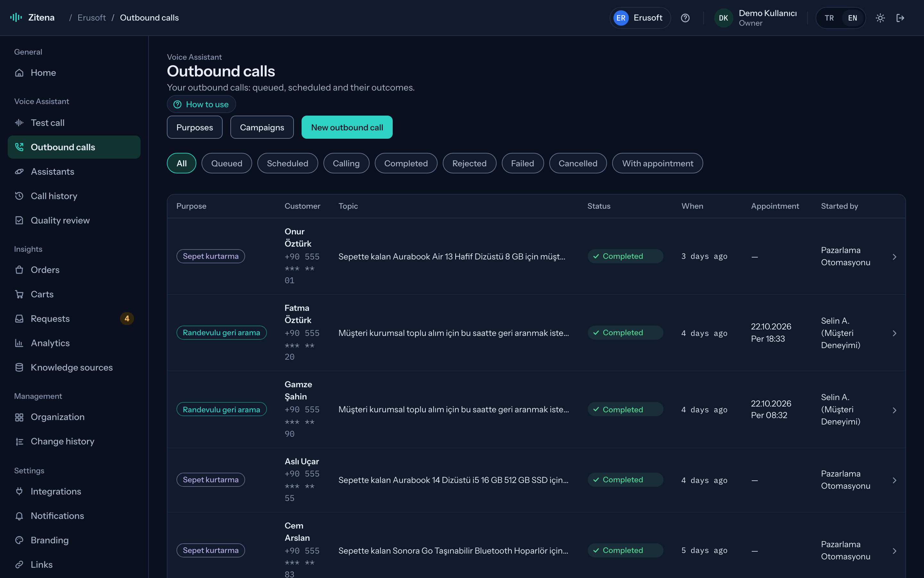This screenshot has height=578, width=924.
Task: Open the Campaigns button
Action: 262,127
